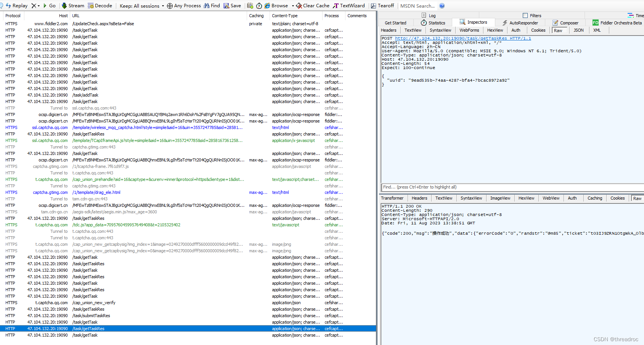
Task: Click the AutoResponder lightning icon
Action: pyautogui.click(x=505, y=23)
